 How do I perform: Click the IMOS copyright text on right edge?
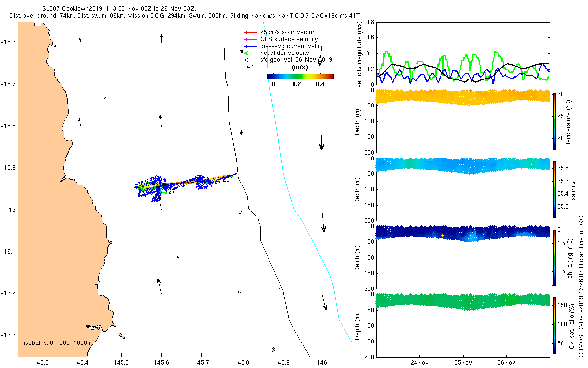coord(581,286)
